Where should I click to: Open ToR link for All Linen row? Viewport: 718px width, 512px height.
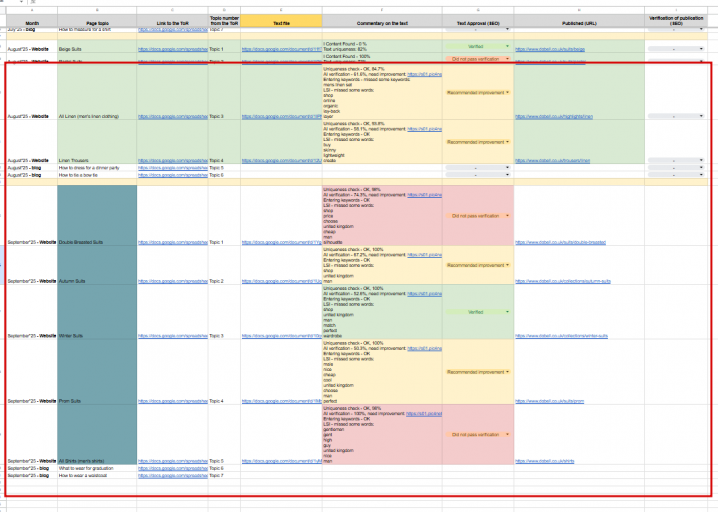[x=173, y=116]
